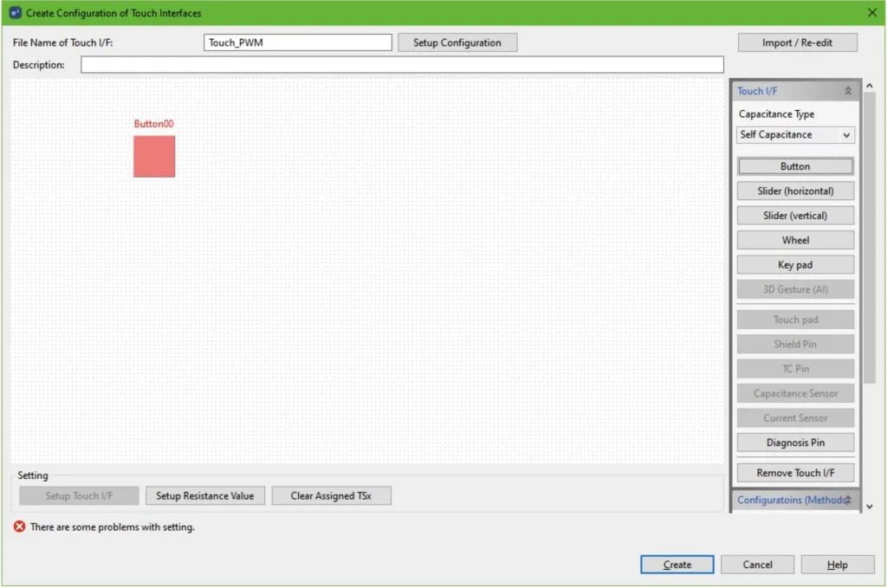
Task: Select the Button touch interface tool
Action: pos(794,165)
